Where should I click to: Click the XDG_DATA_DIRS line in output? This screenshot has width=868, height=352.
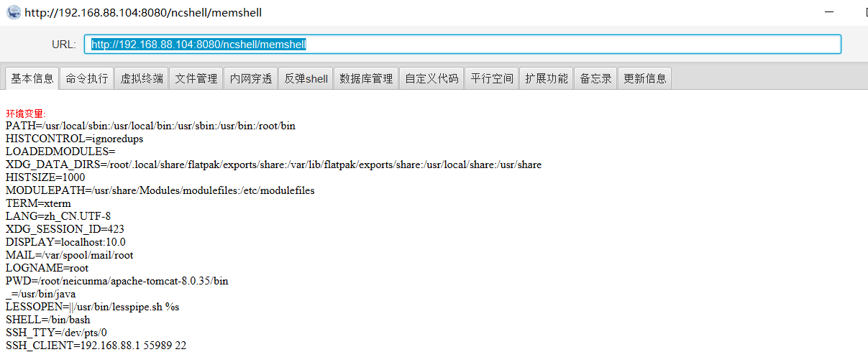(273, 165)
